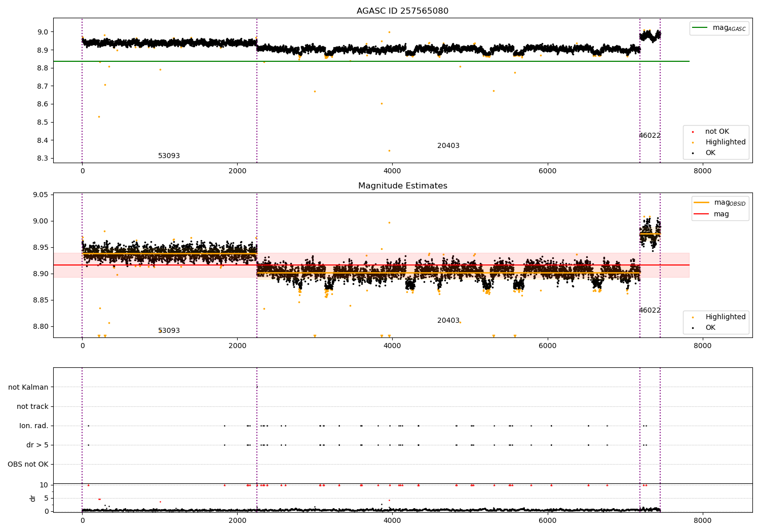
Task: Click the 9.0 y-tick in top plot
Action: point(43,32)
